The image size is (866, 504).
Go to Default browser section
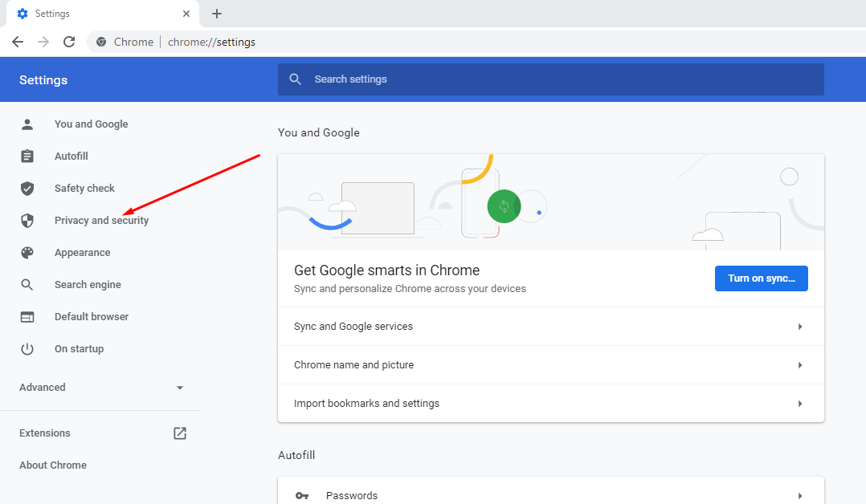[92, 317]
